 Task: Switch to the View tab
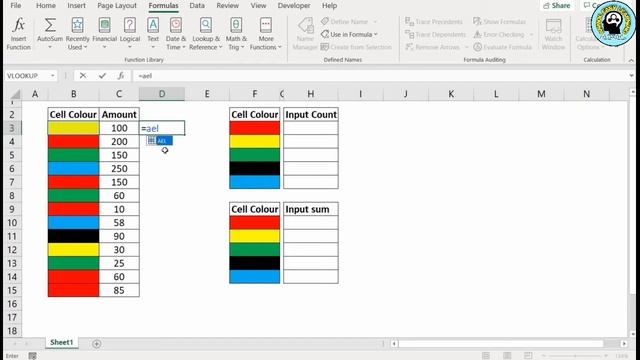(258, 6)
